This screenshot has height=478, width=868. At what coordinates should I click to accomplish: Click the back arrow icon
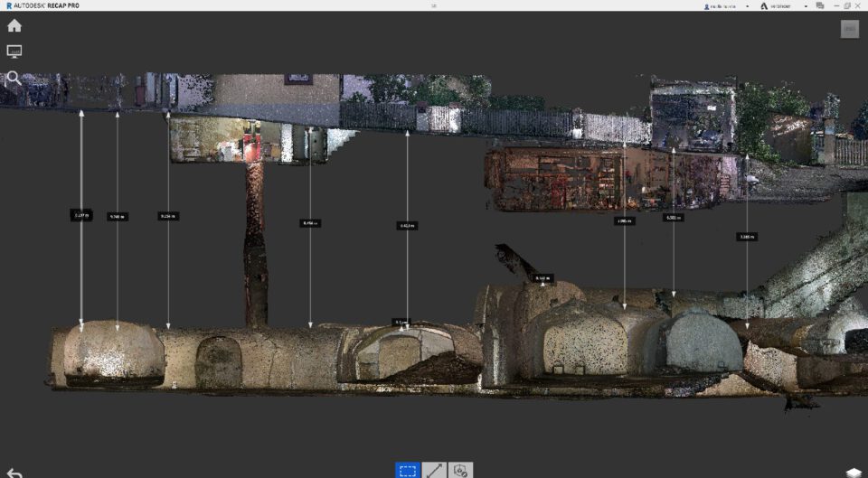[14, 473]
